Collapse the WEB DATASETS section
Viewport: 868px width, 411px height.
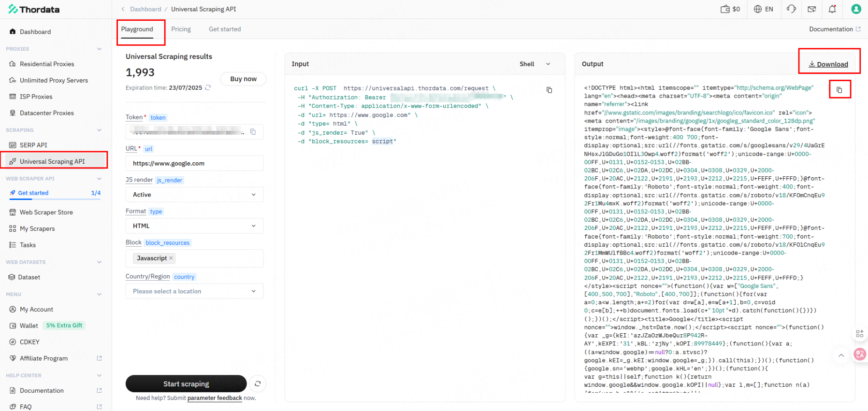point(99,262)
